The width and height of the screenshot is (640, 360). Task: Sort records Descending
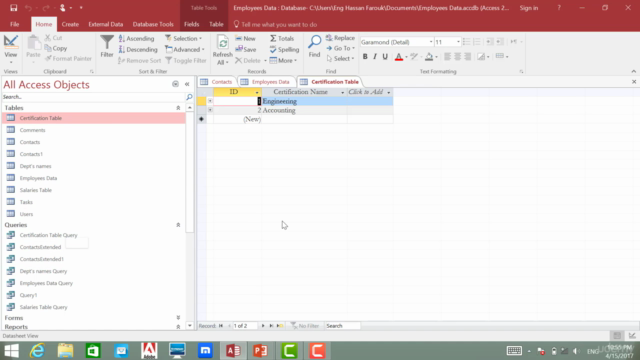[x=138, y=49]
